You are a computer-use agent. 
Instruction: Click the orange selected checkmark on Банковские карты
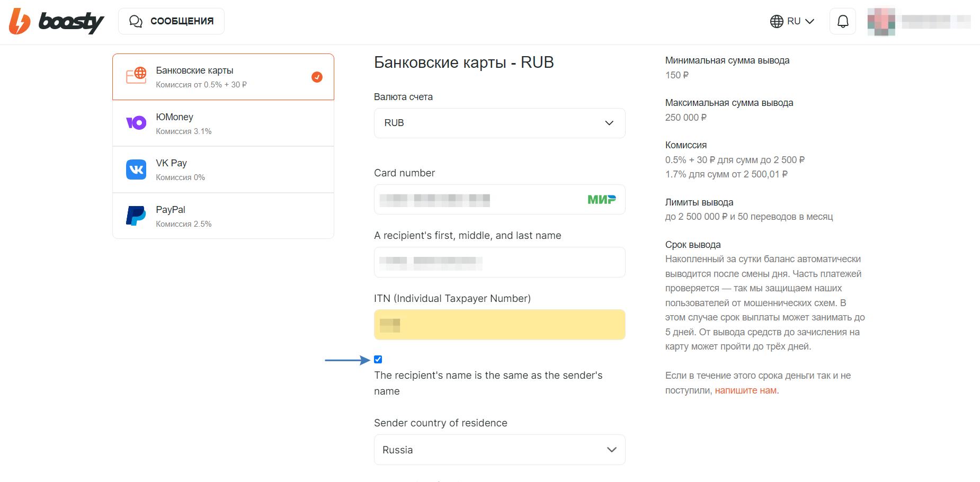[317, 77]
